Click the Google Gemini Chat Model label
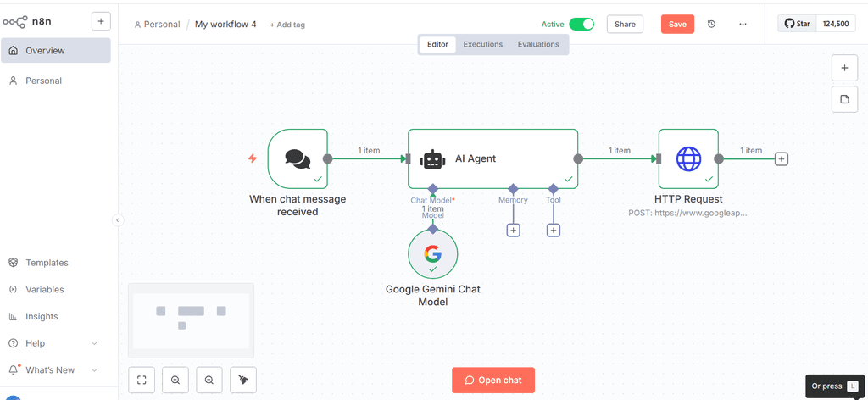868x400 pixels. 433,296
